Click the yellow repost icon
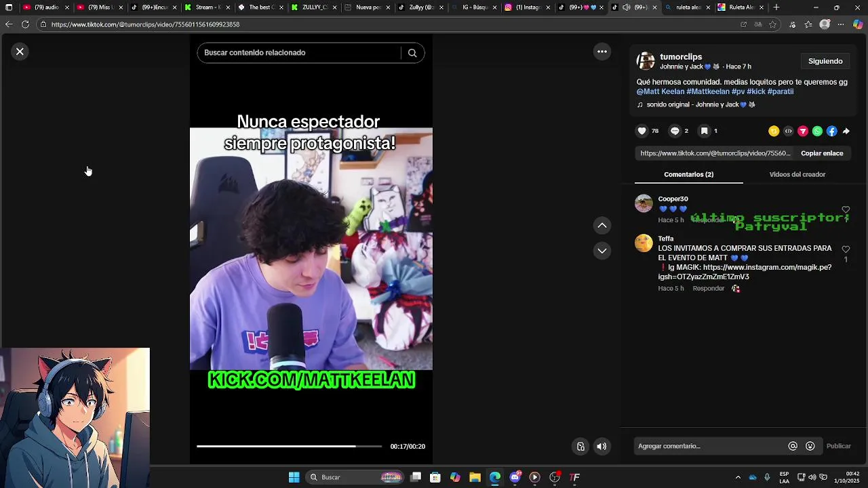 (x=774, y=131)
